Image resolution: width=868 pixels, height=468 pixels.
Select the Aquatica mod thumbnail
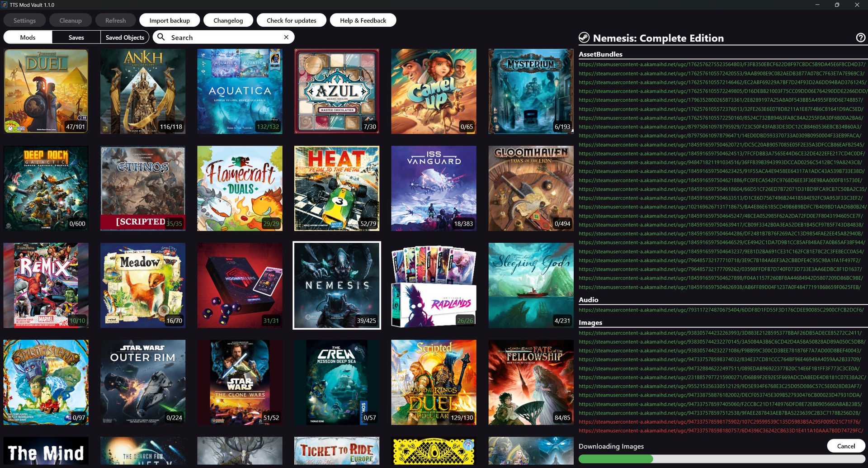[x=240, y=91]
